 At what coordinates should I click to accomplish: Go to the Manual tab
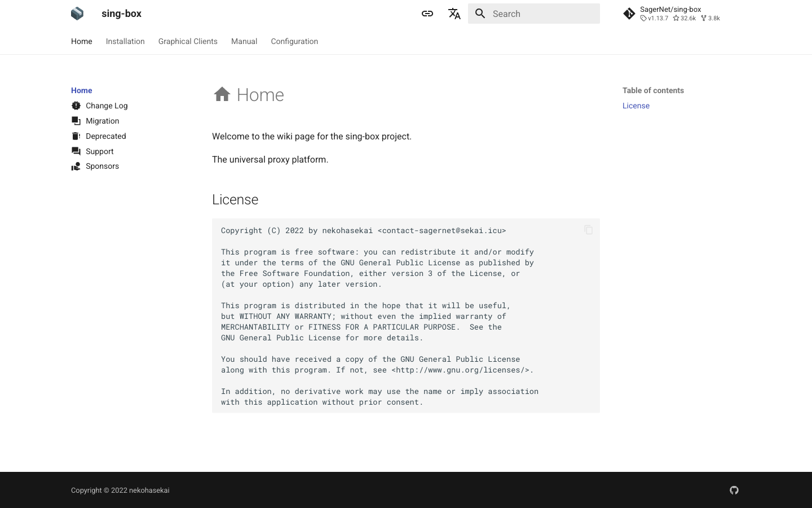pyautogui.click(x=244, y=41)
